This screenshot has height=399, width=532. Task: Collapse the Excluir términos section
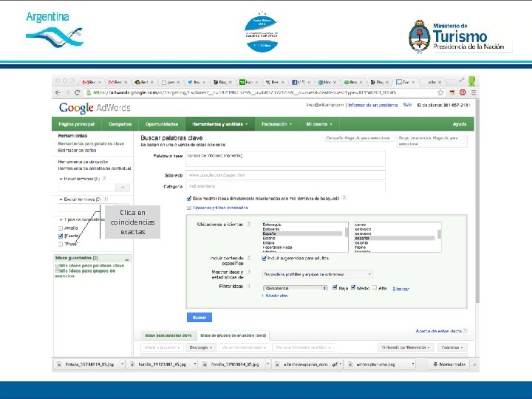pyautogui.click(x=61, y=199)
